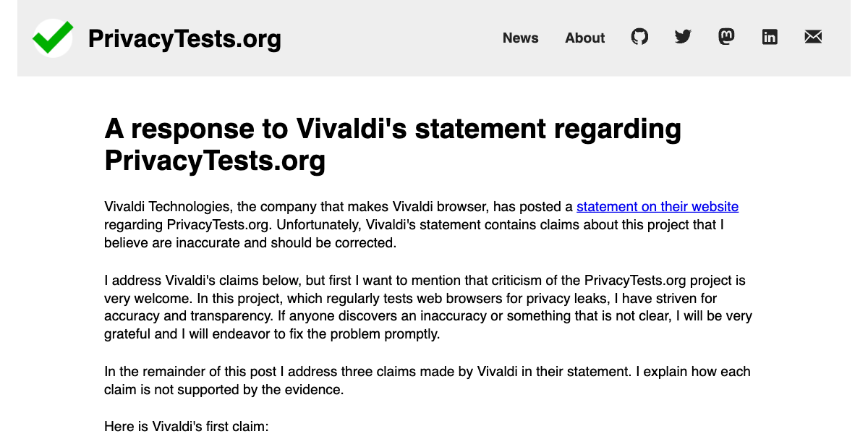Follow the project on the Mastodon icon
Image resolution: width=868 pixels, height=434 pixels.
[x=726, y=37]
